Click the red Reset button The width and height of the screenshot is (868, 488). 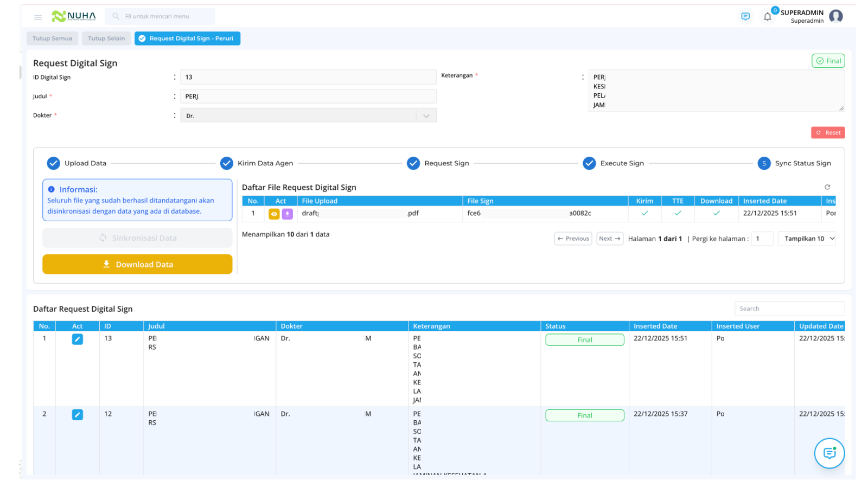pos(828,133)
